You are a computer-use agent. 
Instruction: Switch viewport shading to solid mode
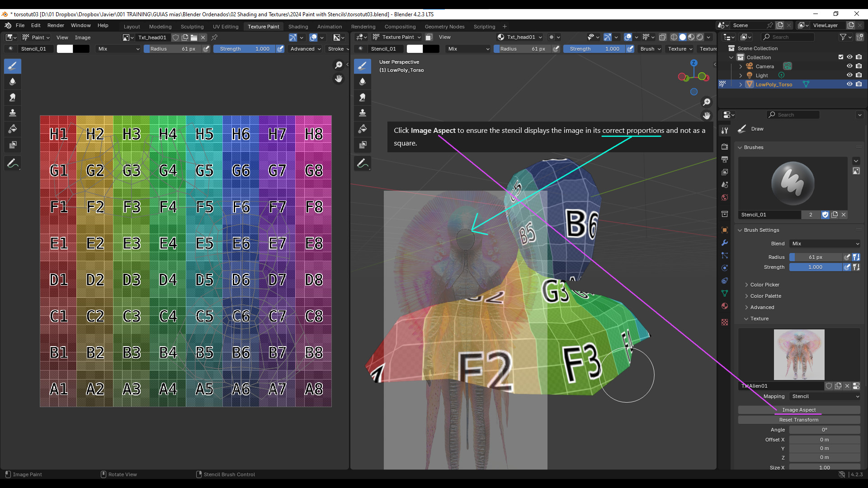683,37
